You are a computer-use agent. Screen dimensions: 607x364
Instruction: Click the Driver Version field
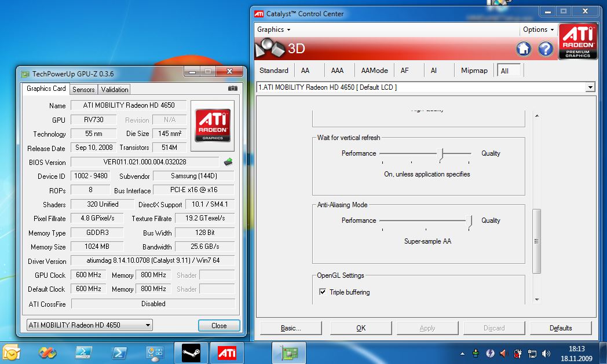(153, 260)
